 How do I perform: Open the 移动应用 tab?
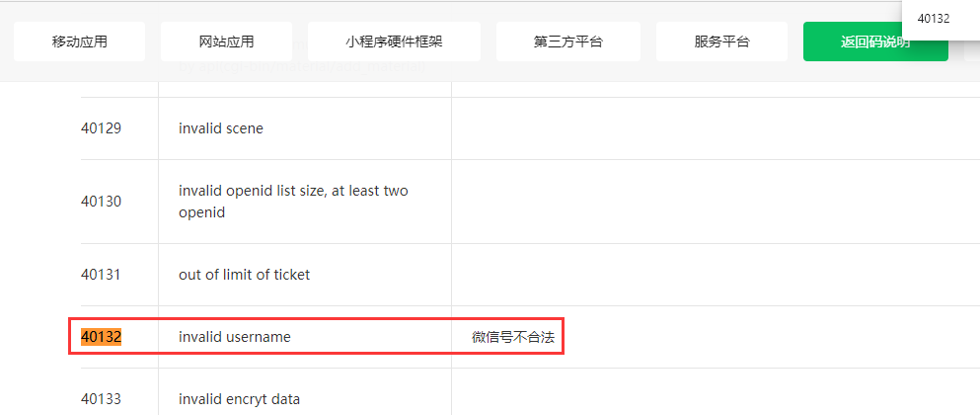(x=80, y=41)
